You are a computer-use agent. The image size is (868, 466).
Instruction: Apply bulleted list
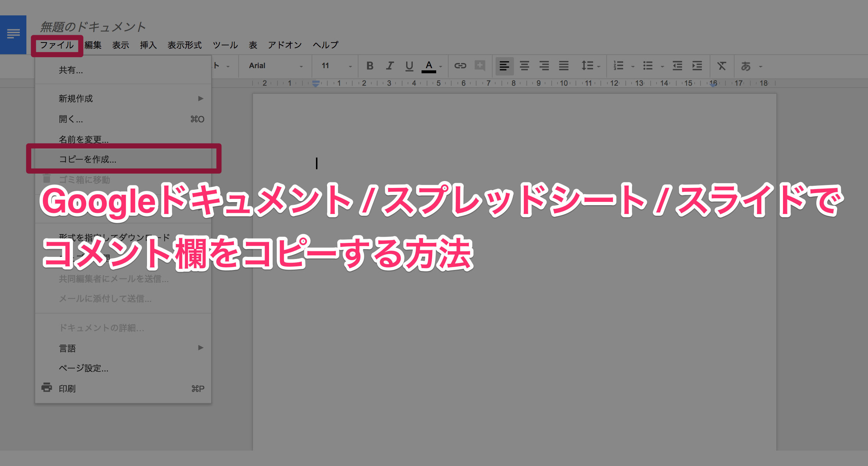coord(648,66)
